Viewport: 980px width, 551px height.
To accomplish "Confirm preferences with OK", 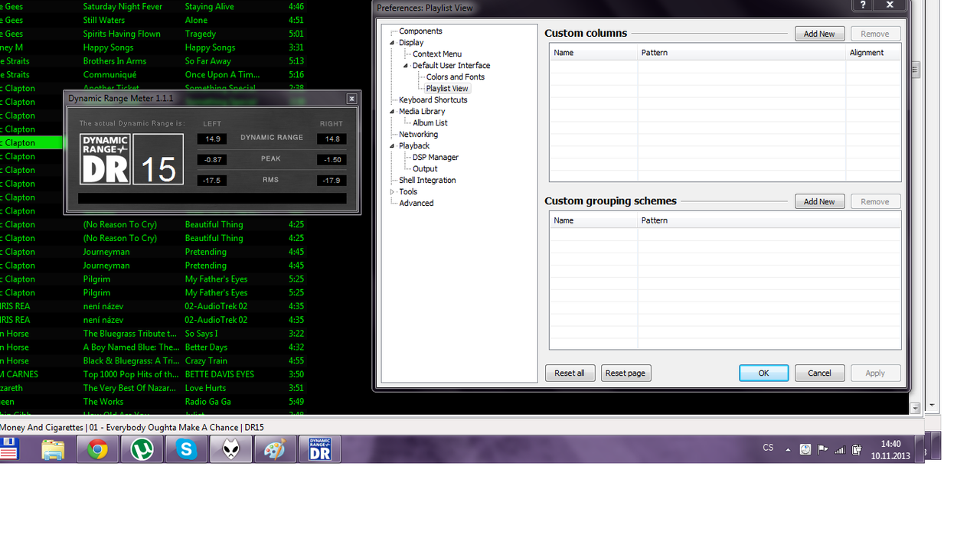I will click(x=763, y=373).
